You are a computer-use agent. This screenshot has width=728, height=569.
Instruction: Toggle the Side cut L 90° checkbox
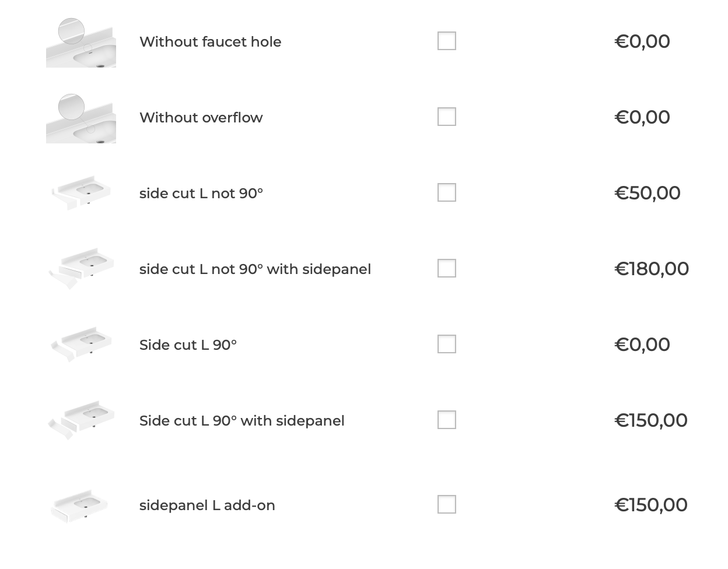pyautogui.click(x=447, y=345)
